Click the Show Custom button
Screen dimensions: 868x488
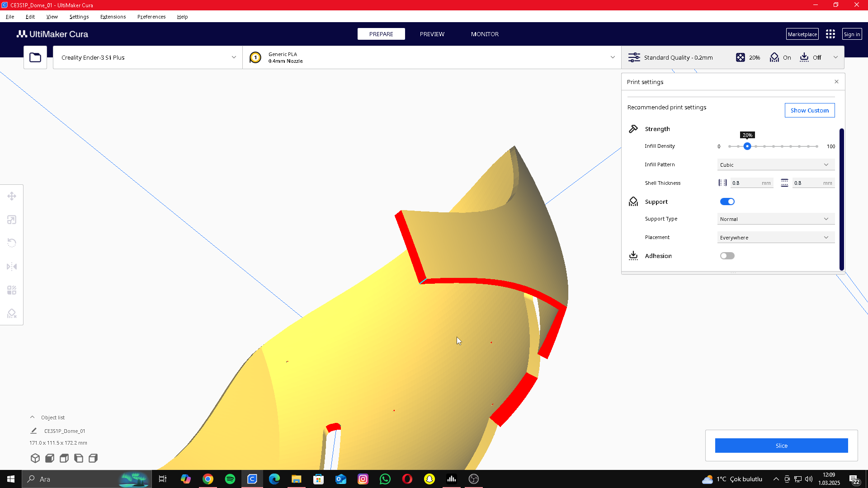click(x=809, y=110)
